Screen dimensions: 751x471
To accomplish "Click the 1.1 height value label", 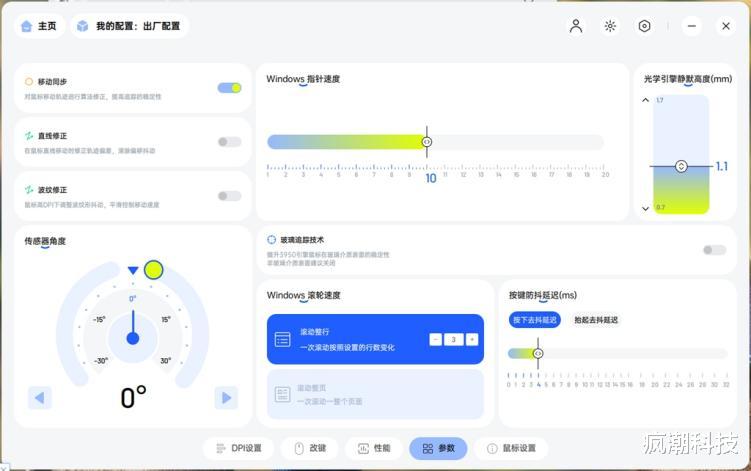I will [x=721, y=166].
